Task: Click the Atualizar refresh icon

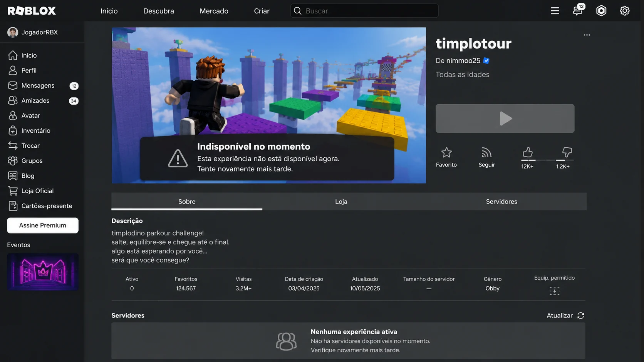Action: [581, 315]
